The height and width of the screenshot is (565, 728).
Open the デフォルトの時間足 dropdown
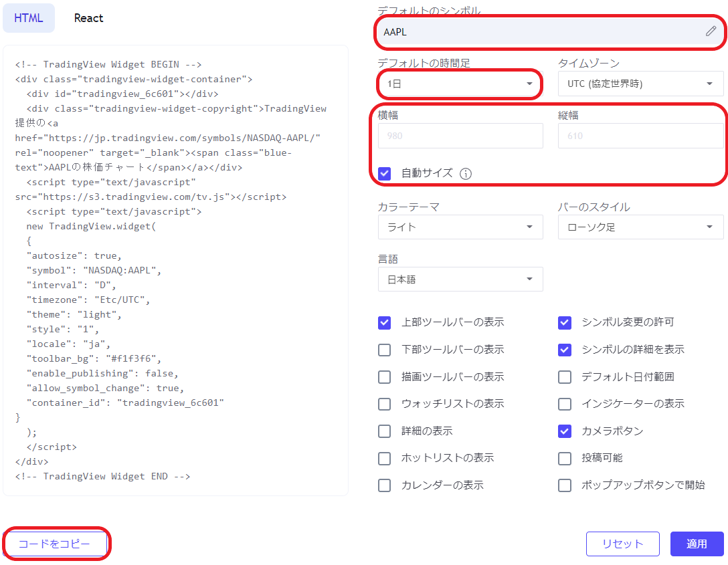tap(460, 84)
